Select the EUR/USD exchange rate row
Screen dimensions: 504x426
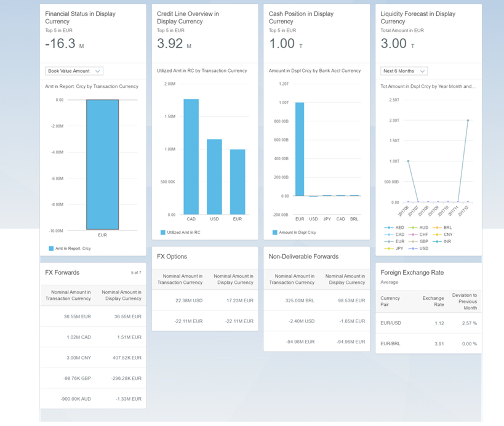pyautogui.click(x=428, y=323)
